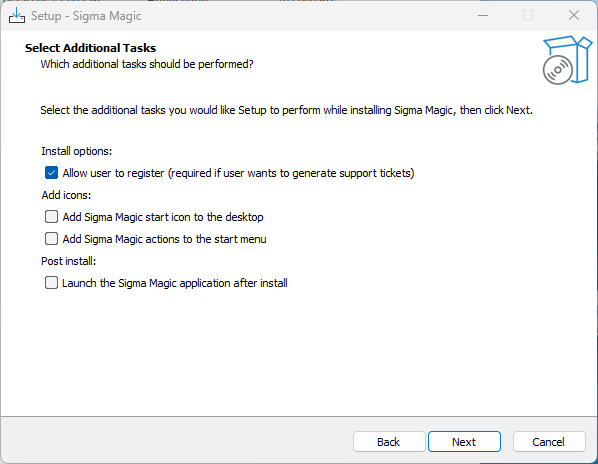Cancel the Sigma Magic installation
This screenshot has width=598, height=464.
(x=549, y=442)
